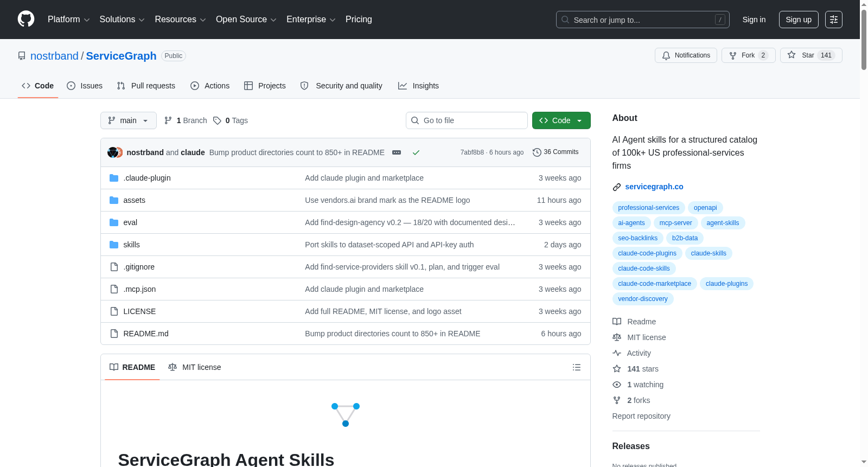Image resolution: width=868 pixels, height=467 pixels.
Task: Select the professional-services topic tag
Action: click(648, 208)
